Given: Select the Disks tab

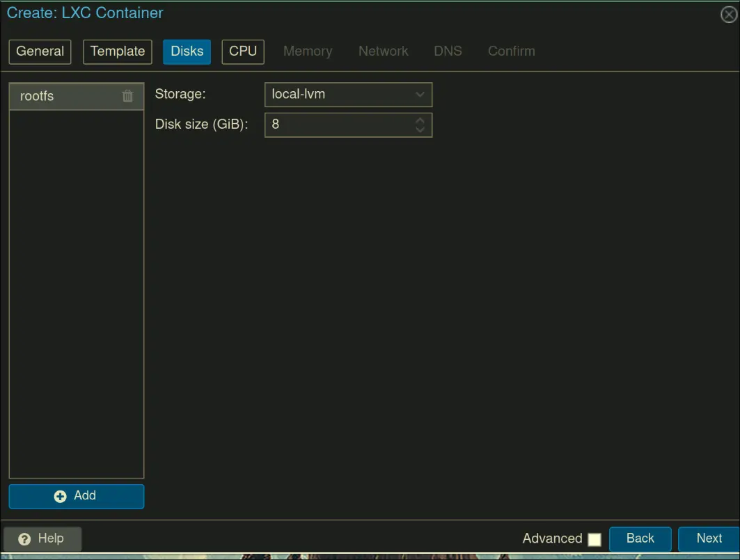Looking at the screenshot, I should pos(187,51).
